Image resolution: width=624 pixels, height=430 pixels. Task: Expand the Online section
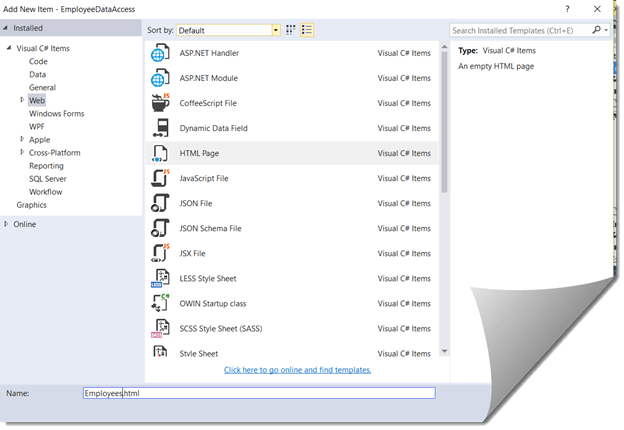click(x=6, y=224)
